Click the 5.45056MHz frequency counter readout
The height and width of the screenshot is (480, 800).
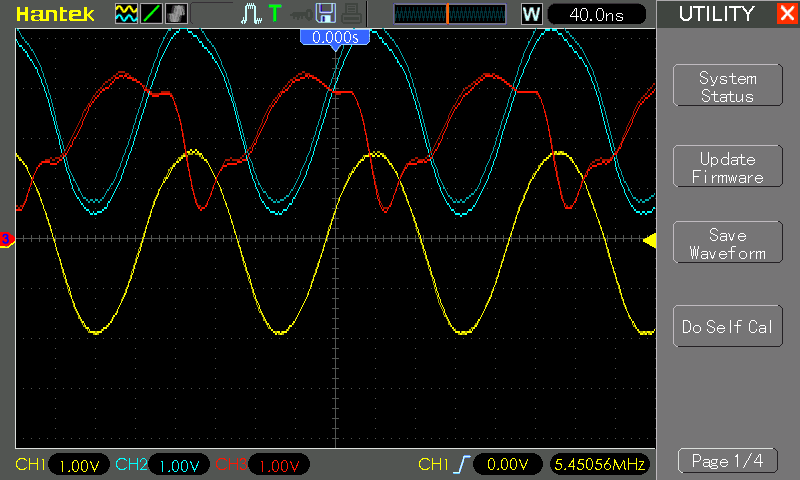[599, 464]
